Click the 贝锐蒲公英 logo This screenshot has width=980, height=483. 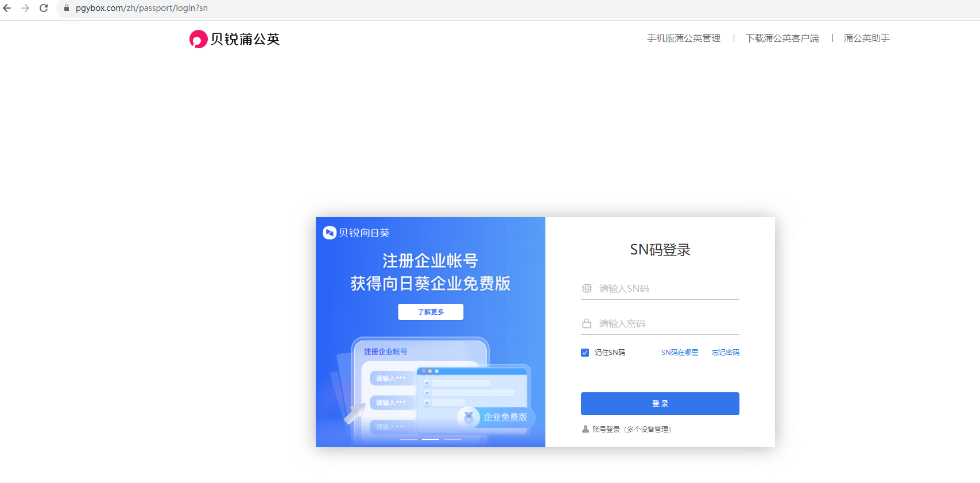234,39
